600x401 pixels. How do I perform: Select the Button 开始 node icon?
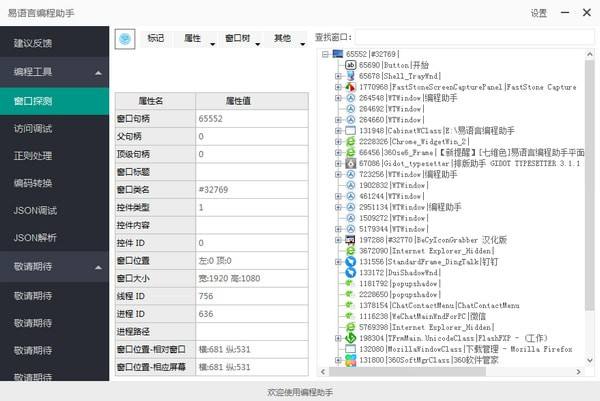click(x=351, y=65)
